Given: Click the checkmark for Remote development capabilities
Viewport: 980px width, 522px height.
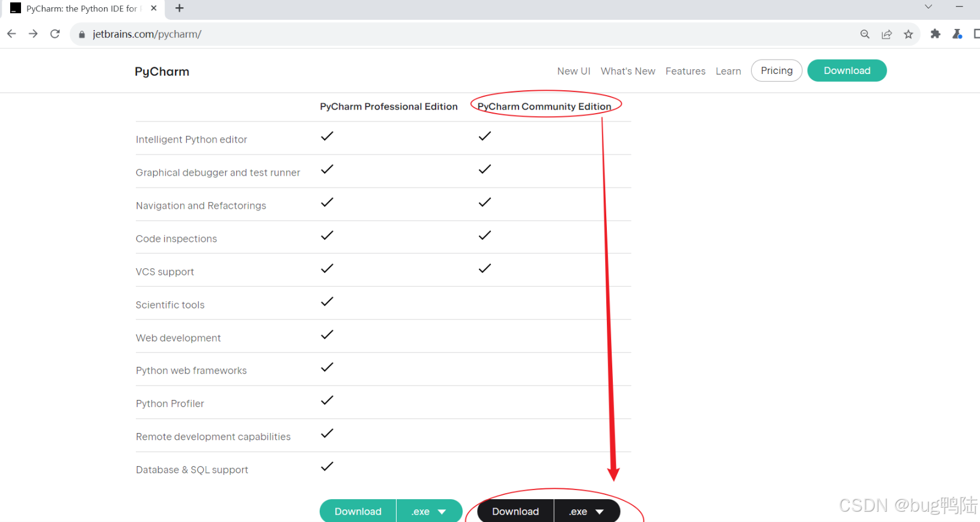Looking at the screenshot, I should tap(327, 433).
